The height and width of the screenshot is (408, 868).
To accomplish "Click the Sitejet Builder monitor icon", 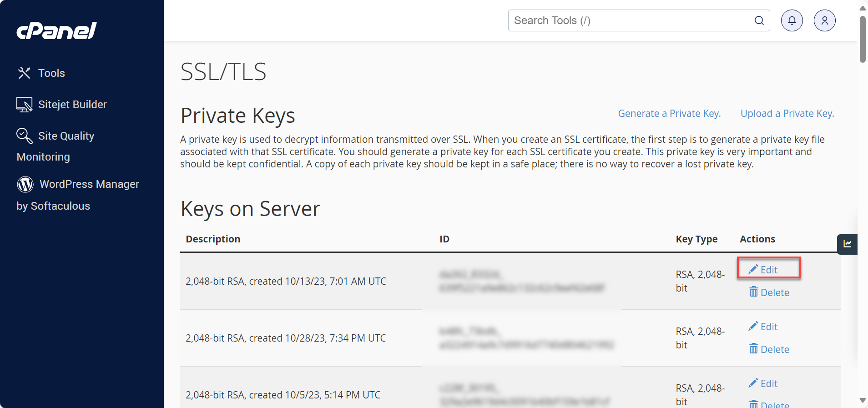I will (x=24, y=105).
